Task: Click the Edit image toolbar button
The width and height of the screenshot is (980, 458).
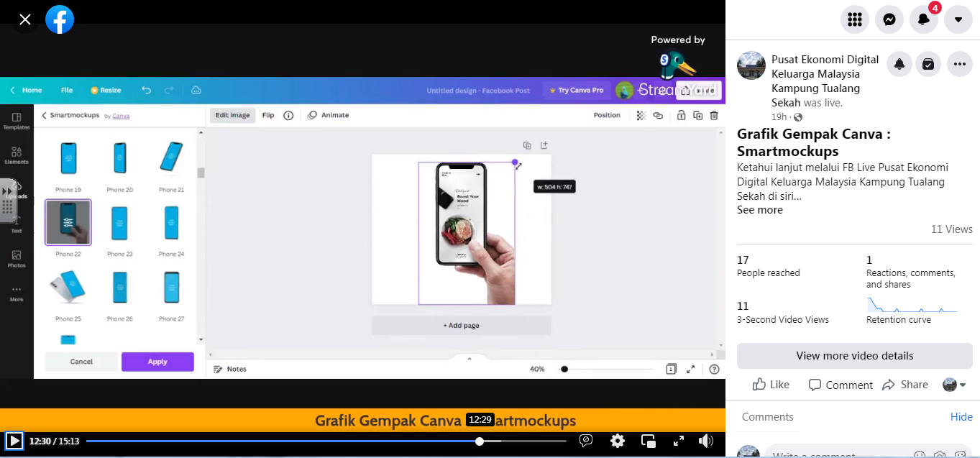Action: 232,115
